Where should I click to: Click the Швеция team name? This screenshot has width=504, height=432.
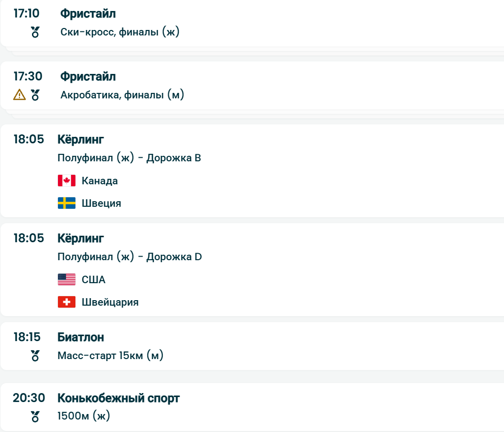click(x=101, y=203)
